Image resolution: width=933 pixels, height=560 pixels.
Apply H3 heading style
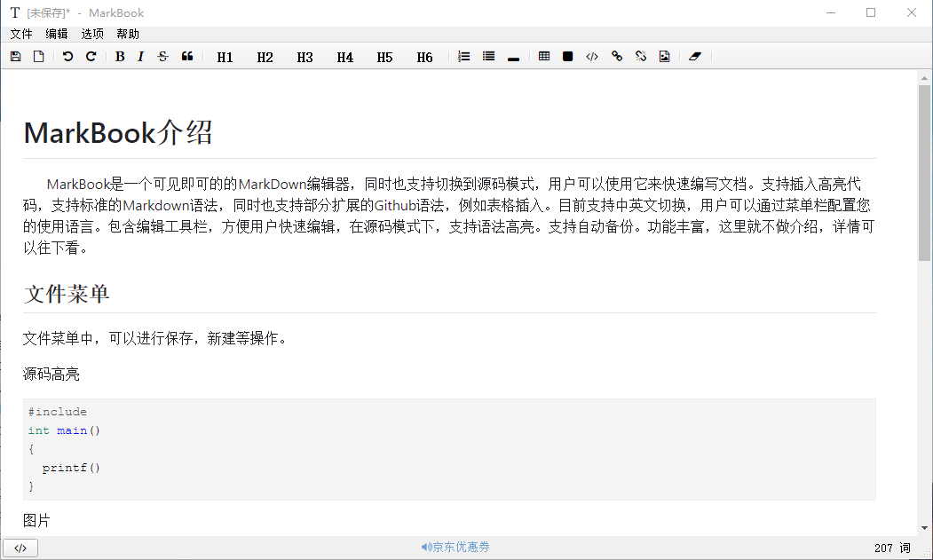click(304, 57)
